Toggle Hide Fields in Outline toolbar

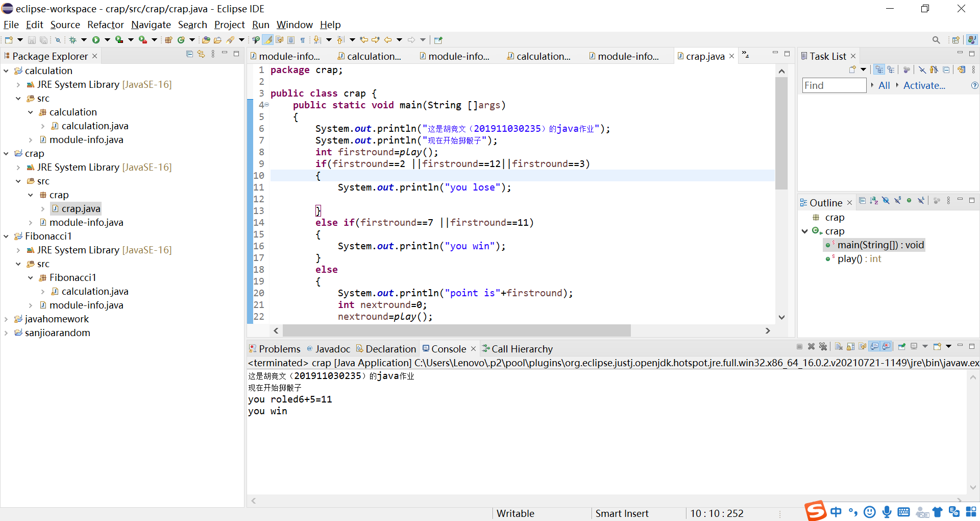point(886,201)
